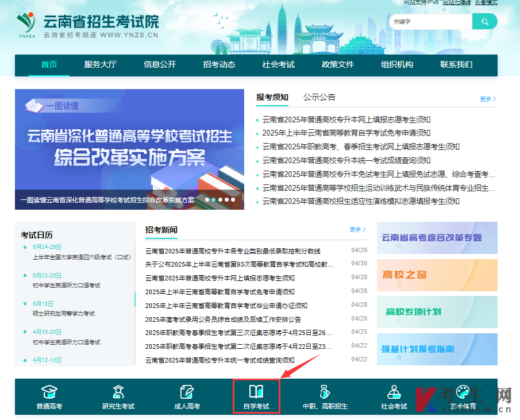
Task: Open the 服务大厅 menu
Action: coord(101,64)
